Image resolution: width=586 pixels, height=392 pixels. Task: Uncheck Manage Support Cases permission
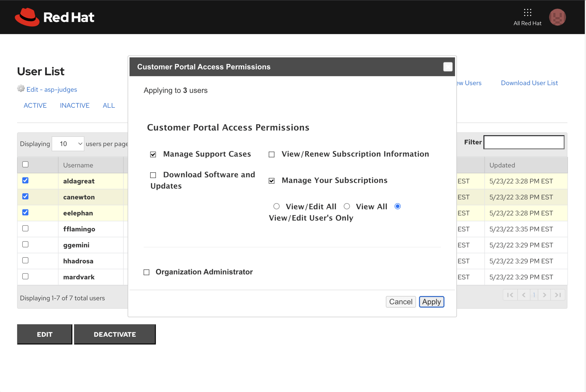click(x=153, y=155)
